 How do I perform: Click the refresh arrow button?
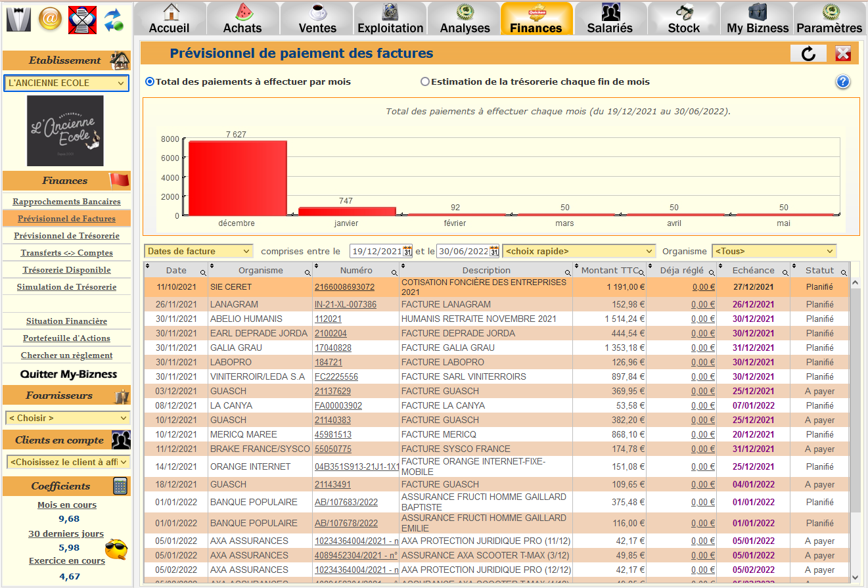tap(808, 54)
